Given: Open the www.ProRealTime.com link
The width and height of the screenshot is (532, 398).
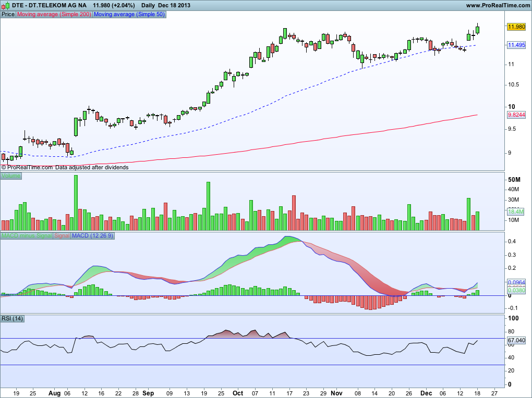Looking at the screenshot, I should [498, 5].
